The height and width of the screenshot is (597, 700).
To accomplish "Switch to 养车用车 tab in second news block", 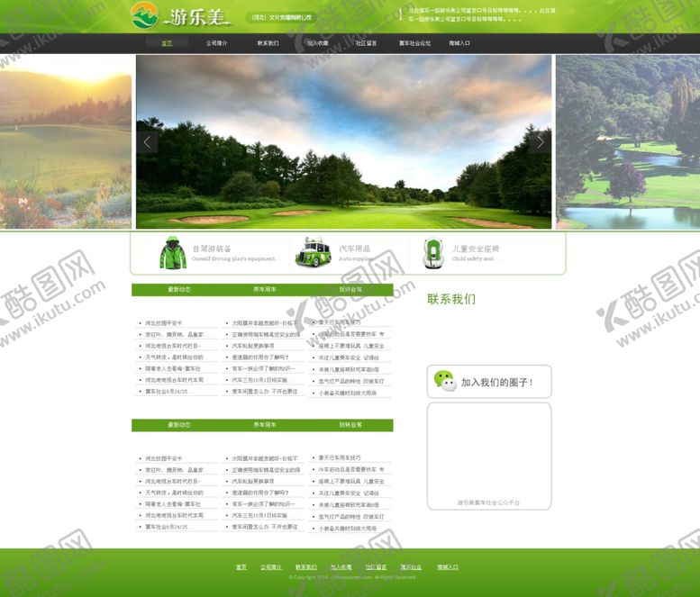I will [265, 425].
